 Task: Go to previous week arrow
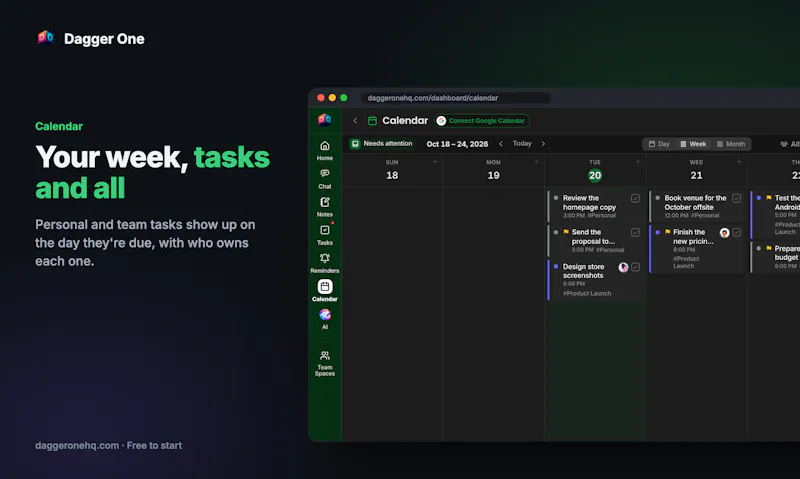[x=501, y=144]
